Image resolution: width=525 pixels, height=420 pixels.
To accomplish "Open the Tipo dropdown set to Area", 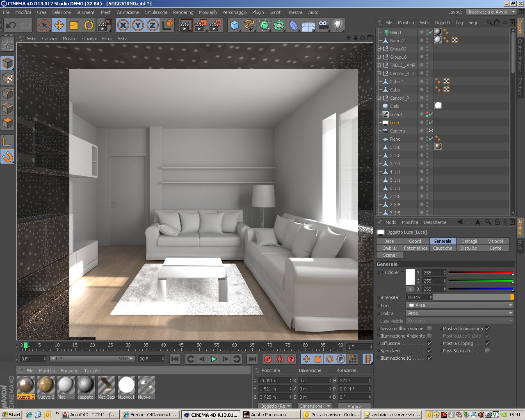I will [459, 305].
